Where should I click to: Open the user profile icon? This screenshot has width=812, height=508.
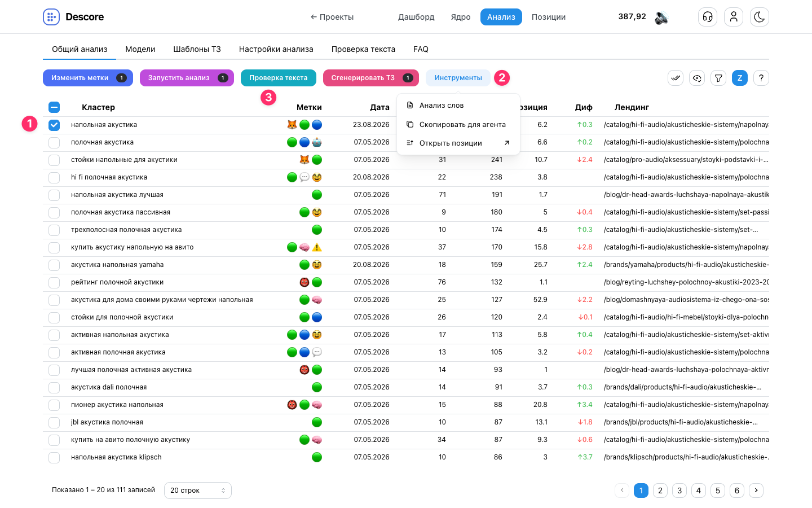click(734, 17)
